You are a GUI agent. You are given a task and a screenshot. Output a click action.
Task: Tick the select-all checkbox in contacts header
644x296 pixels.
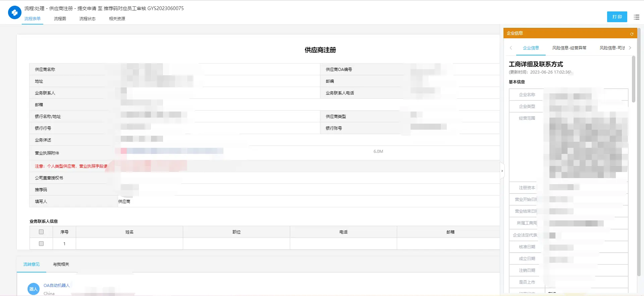point(41,232)
